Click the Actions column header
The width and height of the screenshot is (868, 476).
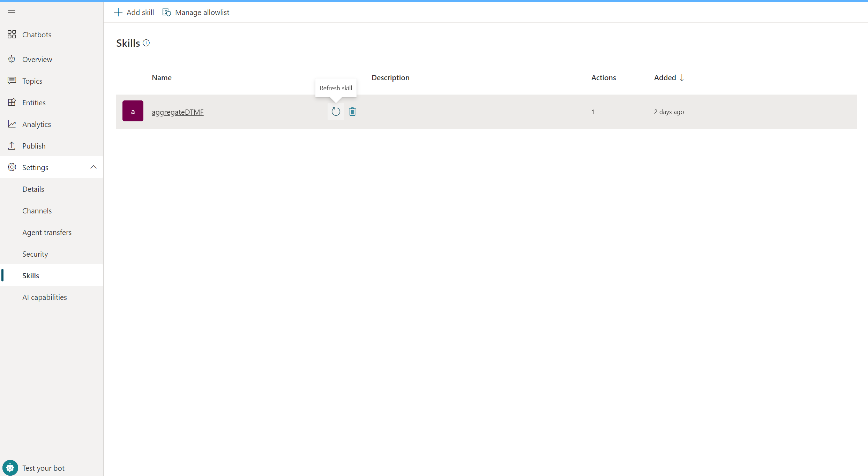coord(604,77)
